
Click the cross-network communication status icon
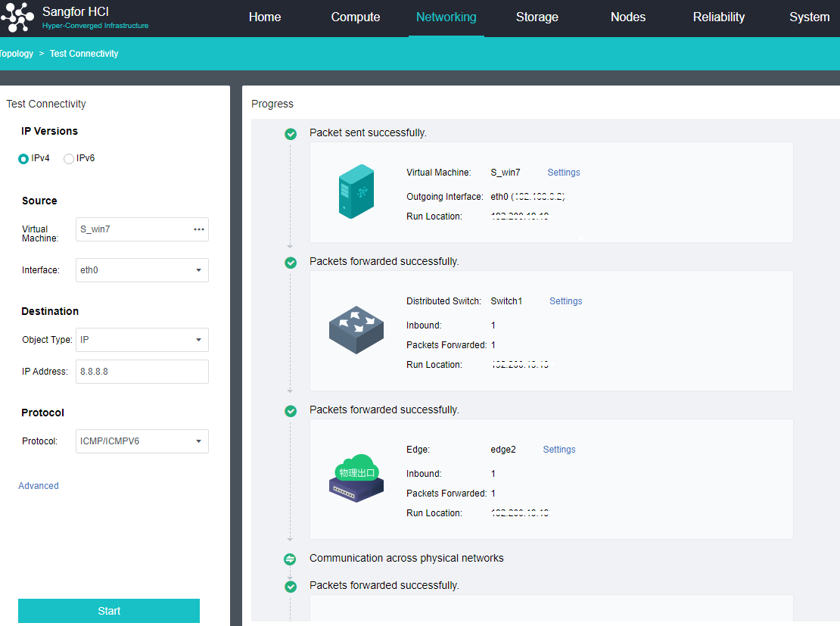291,559
